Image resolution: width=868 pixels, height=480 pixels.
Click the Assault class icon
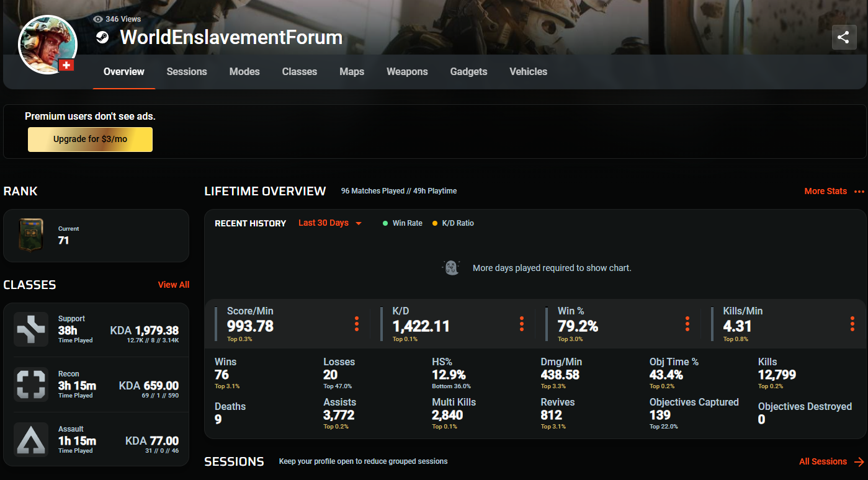pos(31,440)
